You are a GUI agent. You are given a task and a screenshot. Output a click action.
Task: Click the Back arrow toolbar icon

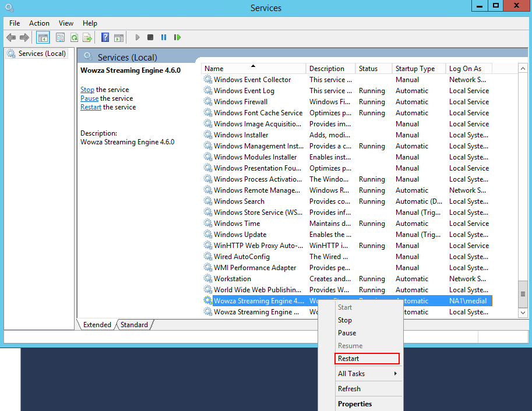[x=11, y=37]
